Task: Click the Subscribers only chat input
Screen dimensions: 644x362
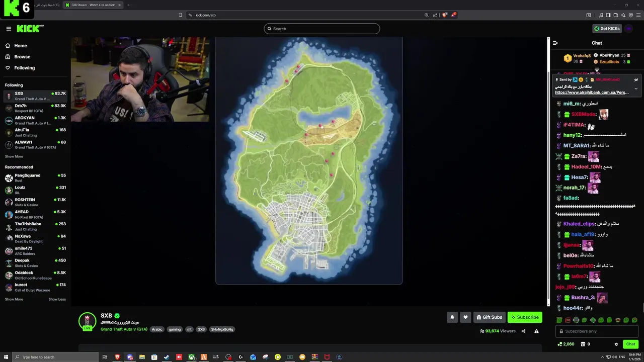Action: point(597,331)
